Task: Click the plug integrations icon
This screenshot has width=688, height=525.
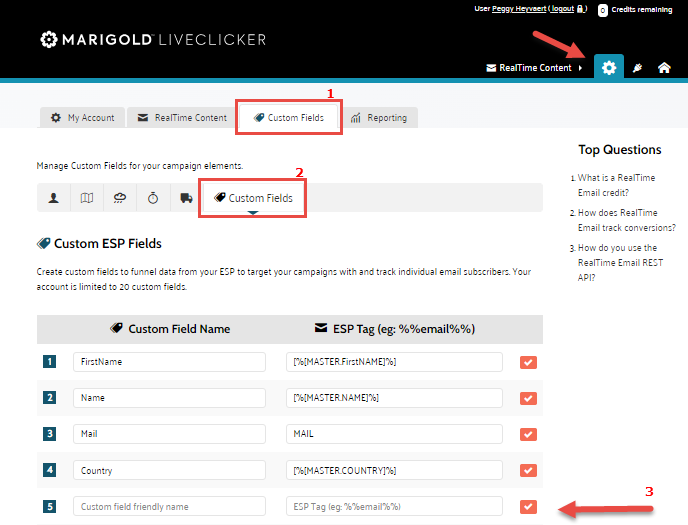Action: (x=637, y=68)
